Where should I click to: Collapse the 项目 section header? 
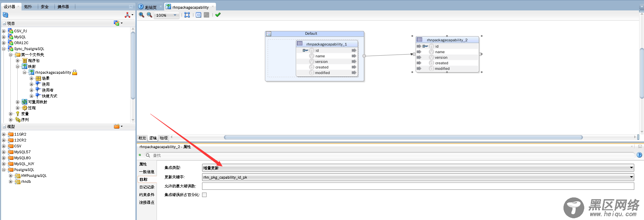(4, 24)
